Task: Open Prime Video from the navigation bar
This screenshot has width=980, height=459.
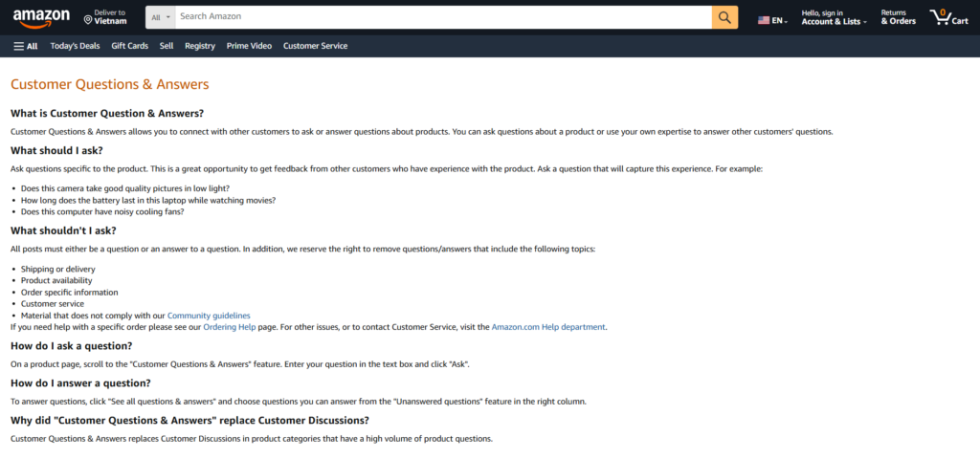Action: (249, 46)
